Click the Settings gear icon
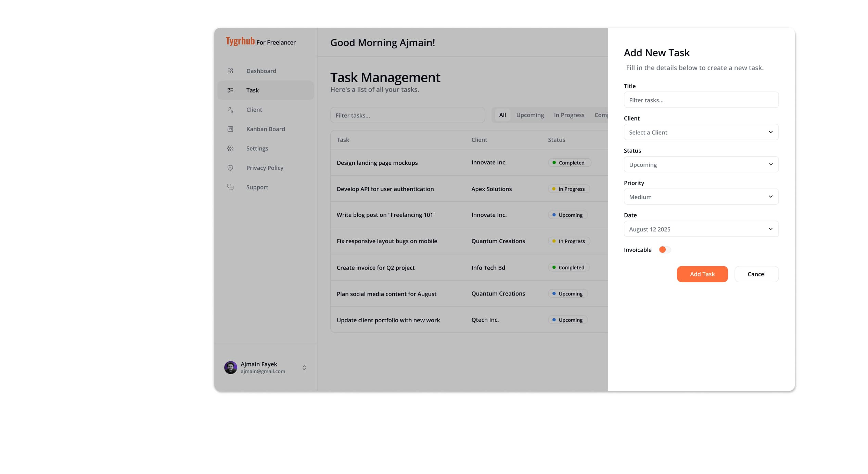The image size is (868, 474). pyautogui.click(x=230, y=148)
